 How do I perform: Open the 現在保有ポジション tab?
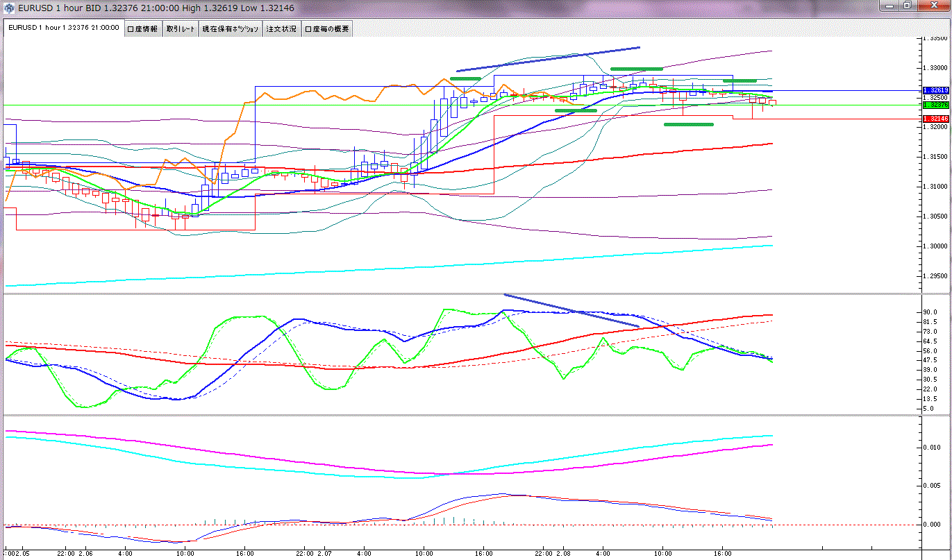230,29
